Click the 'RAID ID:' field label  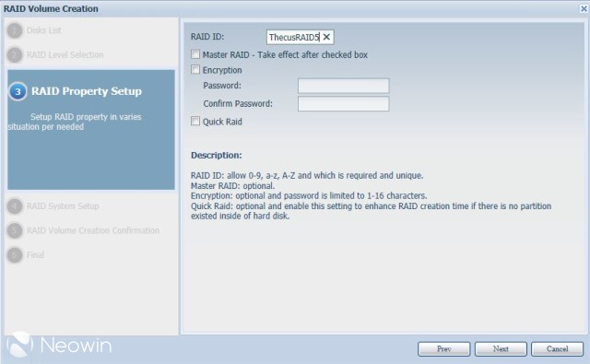[x=207, y=37]
